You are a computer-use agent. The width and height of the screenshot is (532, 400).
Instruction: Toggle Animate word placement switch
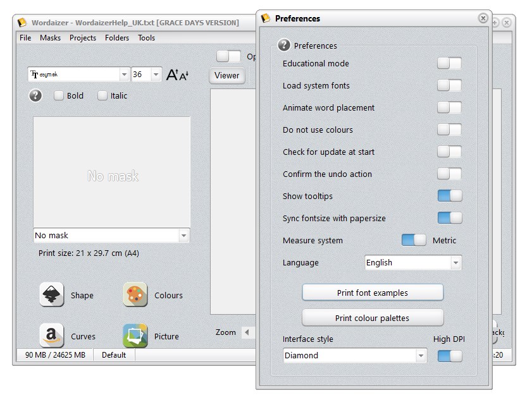[x=449, y=107]
